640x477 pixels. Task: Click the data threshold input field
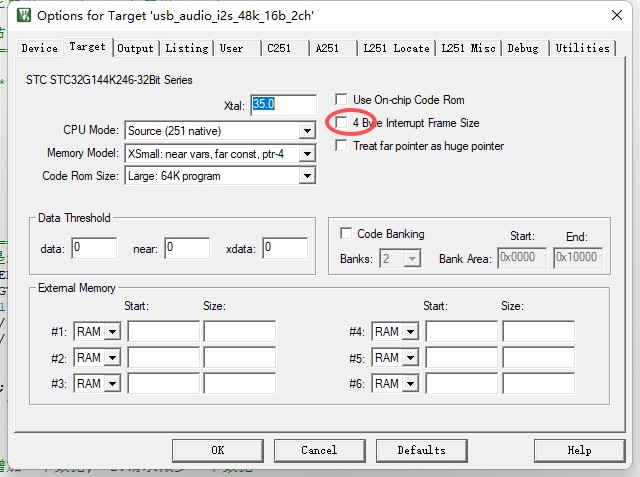pyautogui.click(x=94, y=248)
